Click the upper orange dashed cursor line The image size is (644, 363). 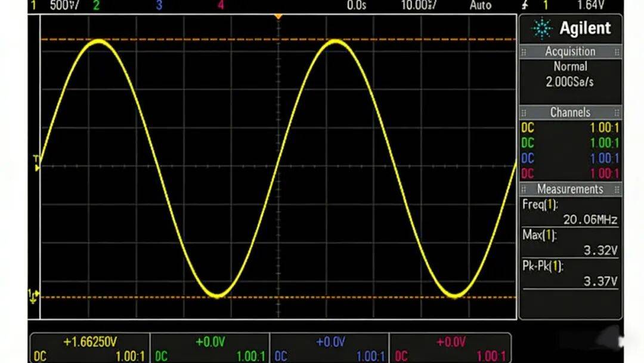(x=278, y=39)
